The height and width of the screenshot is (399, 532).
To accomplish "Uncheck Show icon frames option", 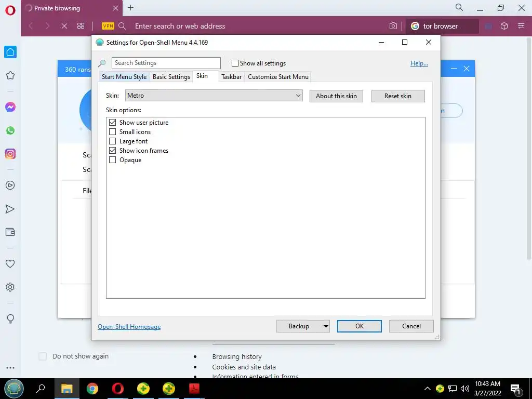I will 112,150.
